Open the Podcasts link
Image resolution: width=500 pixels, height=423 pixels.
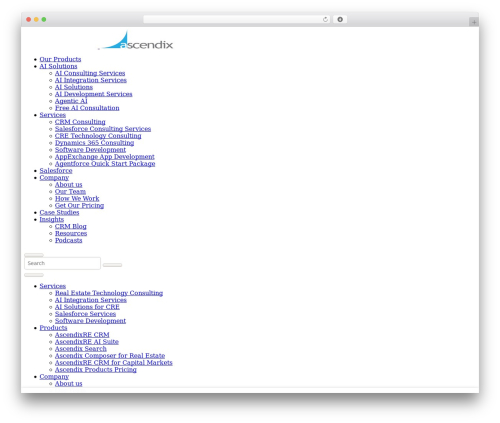pyautogui.click(x=68, y=241)
